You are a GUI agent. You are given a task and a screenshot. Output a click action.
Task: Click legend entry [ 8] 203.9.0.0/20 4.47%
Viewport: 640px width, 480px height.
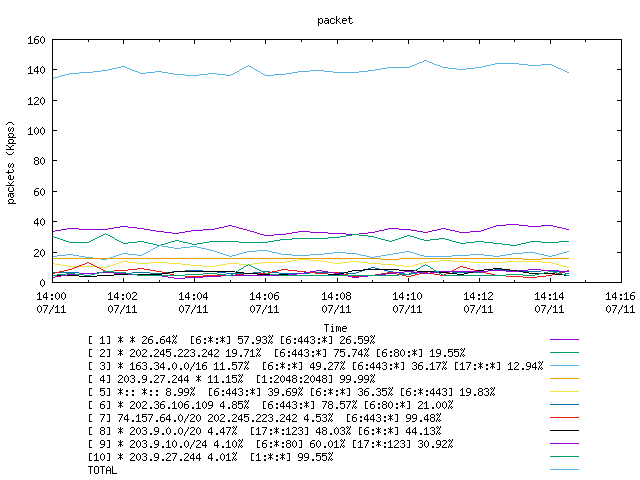point(264,431)
